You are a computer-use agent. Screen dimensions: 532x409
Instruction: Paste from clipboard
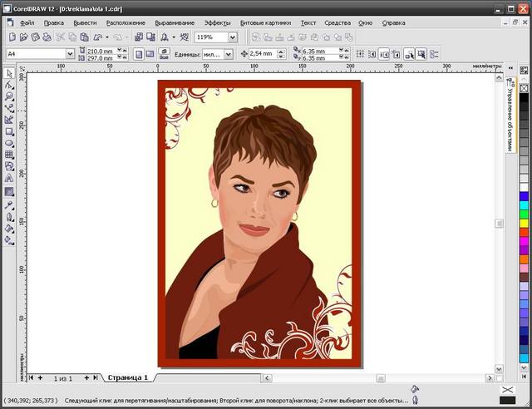[84, 37]
